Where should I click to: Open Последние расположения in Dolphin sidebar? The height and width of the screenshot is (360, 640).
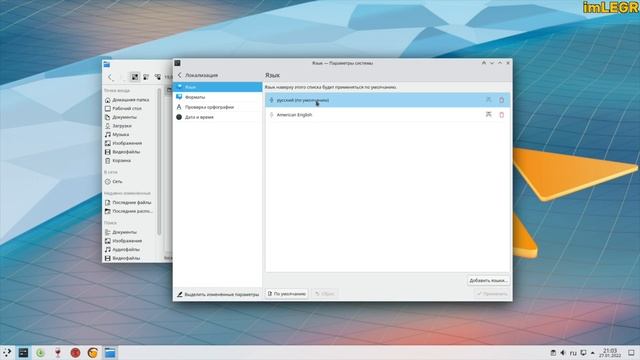[130, 211]
